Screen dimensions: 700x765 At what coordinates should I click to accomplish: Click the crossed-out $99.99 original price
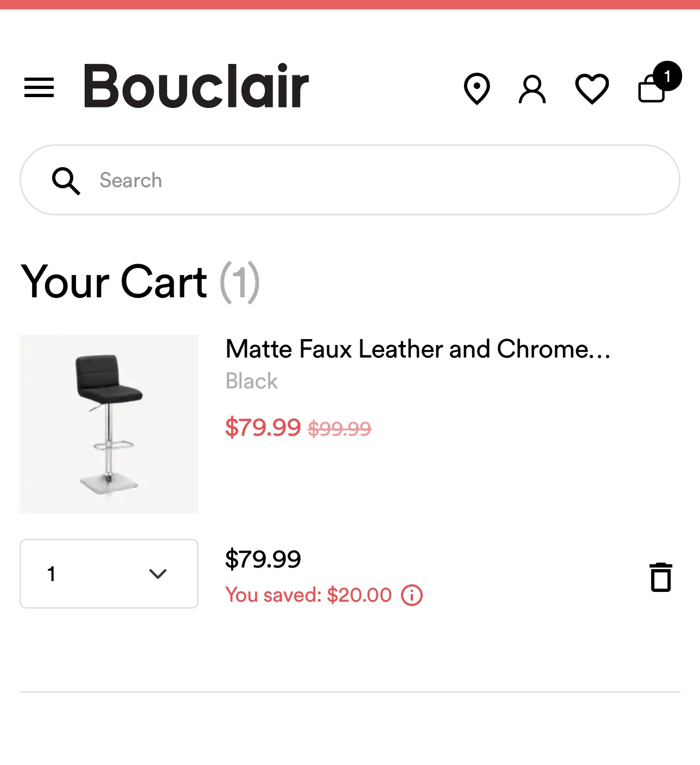tap(340, 429)
